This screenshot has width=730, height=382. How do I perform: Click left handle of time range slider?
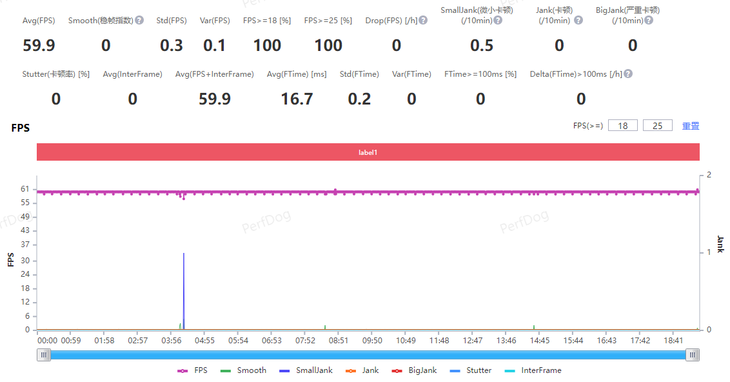[x=43, y=355]
